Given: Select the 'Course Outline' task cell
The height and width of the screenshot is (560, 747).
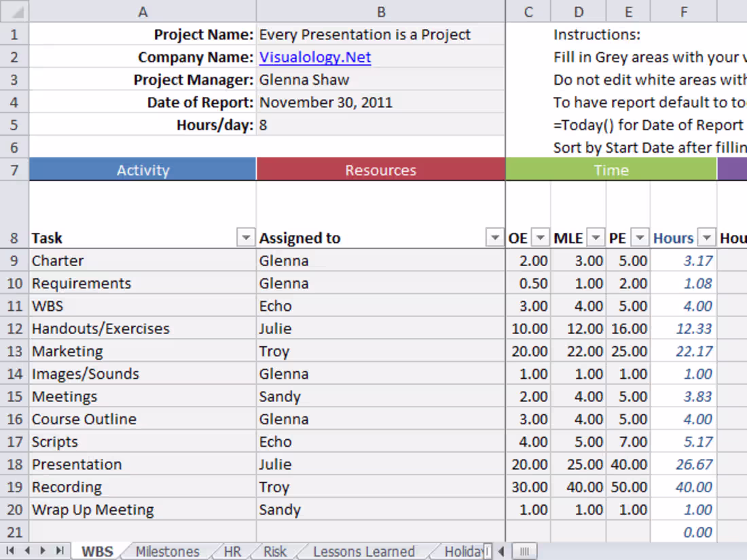Looking at the screenshot, I should tap(143, 419).
